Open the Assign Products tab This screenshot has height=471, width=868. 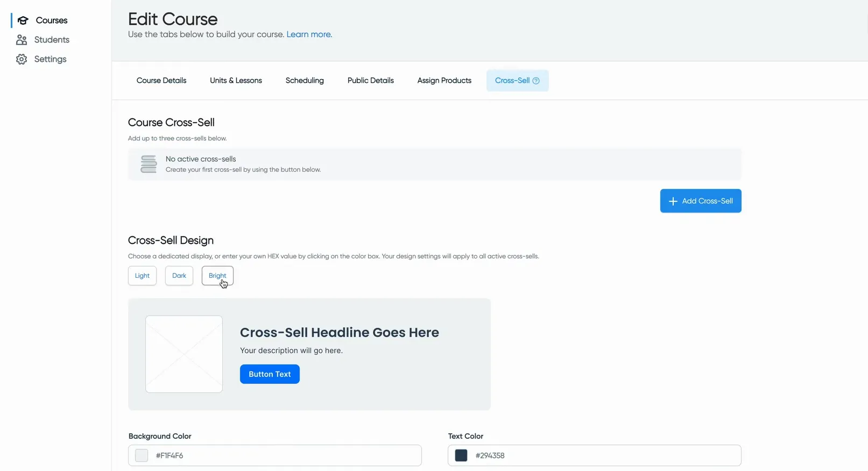tap(444, 81)
